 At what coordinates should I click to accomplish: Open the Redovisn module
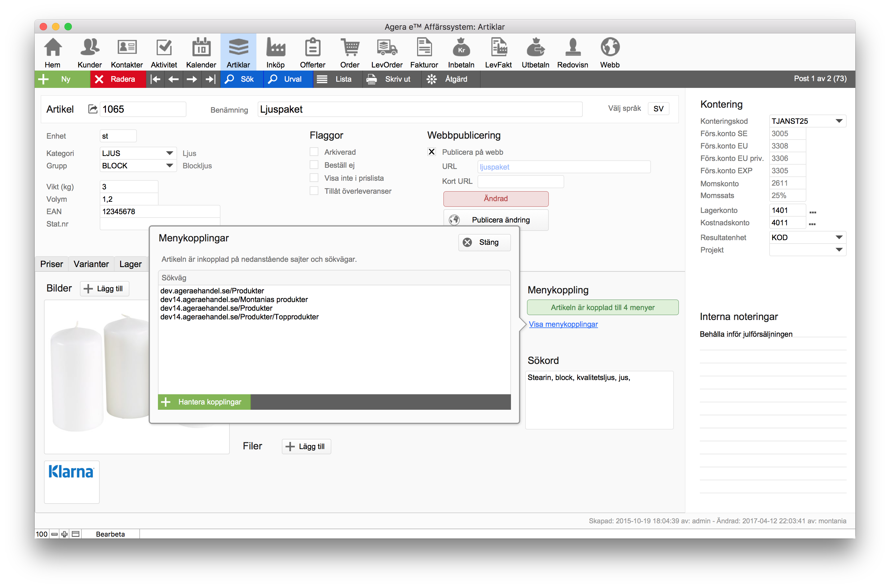coord(573,53)
